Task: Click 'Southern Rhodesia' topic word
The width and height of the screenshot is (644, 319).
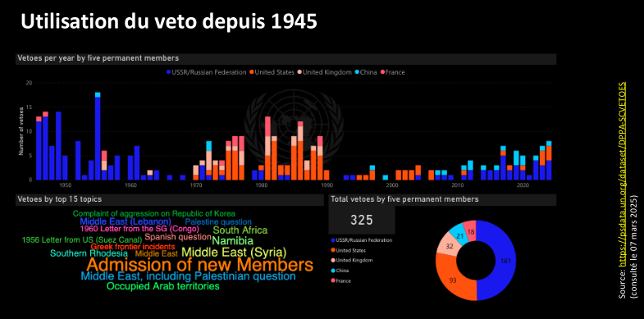Action: click(89, 253)
